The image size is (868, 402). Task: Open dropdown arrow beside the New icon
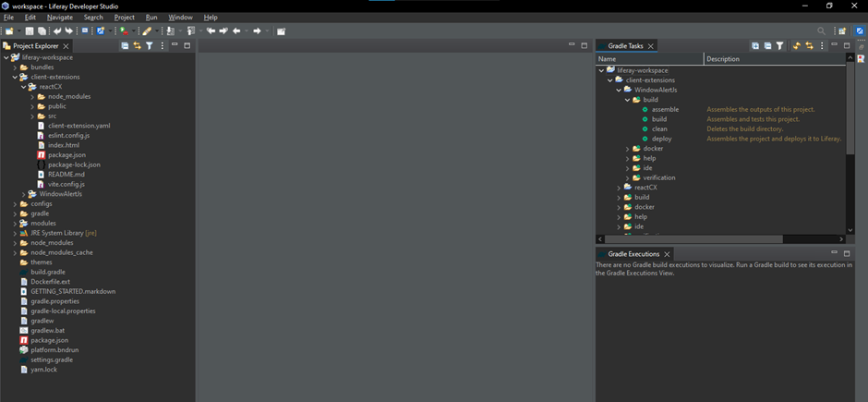(x=18, y=31)
